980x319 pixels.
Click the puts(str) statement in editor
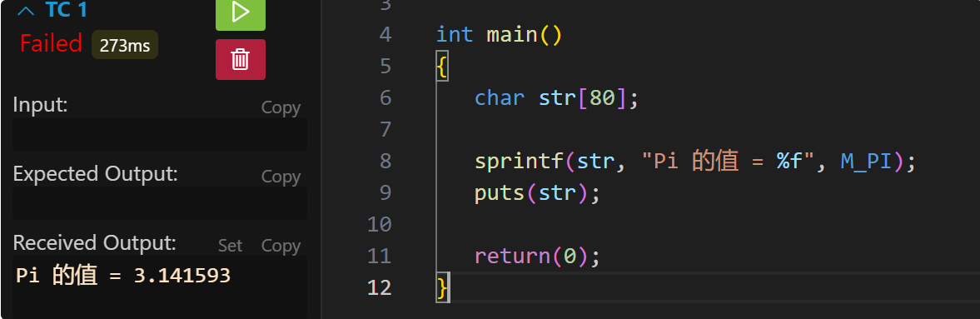click(537, 193)
